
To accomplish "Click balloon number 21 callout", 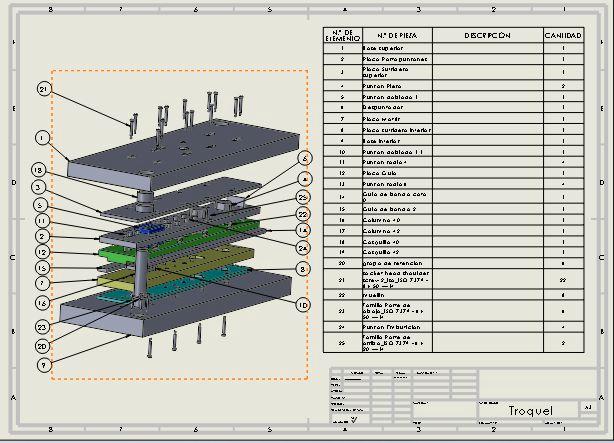I will (x=42, y=90).
